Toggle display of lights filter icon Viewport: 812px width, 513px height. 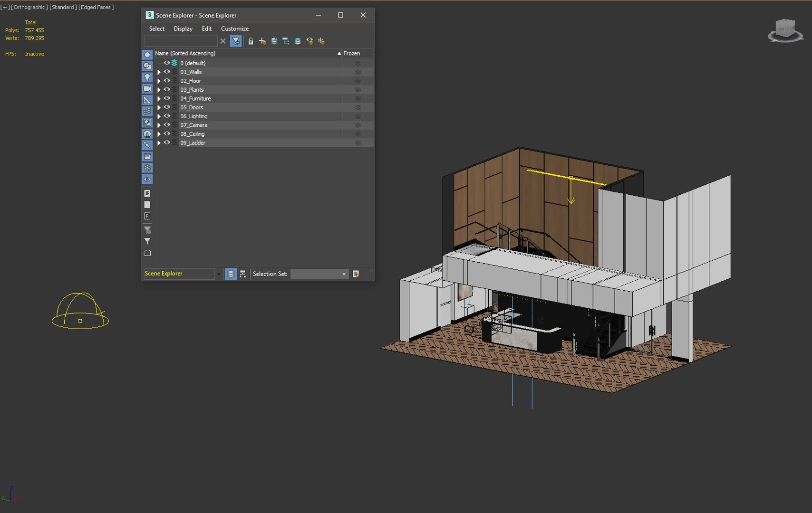pyautogui.click(x=147, y=77)
